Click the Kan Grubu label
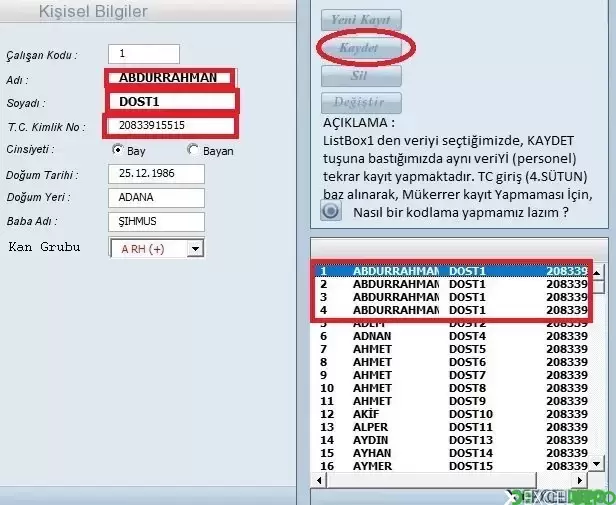 click(44, 247)
